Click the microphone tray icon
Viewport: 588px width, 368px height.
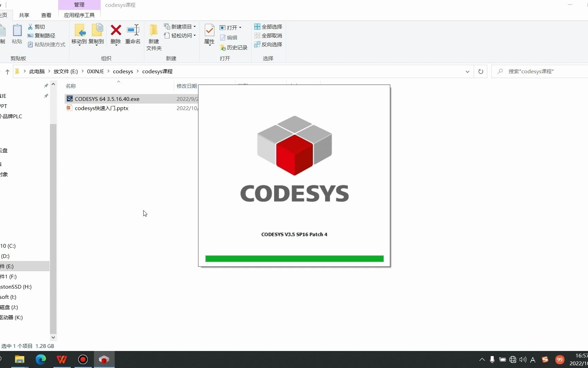click(x=492, y=359)
